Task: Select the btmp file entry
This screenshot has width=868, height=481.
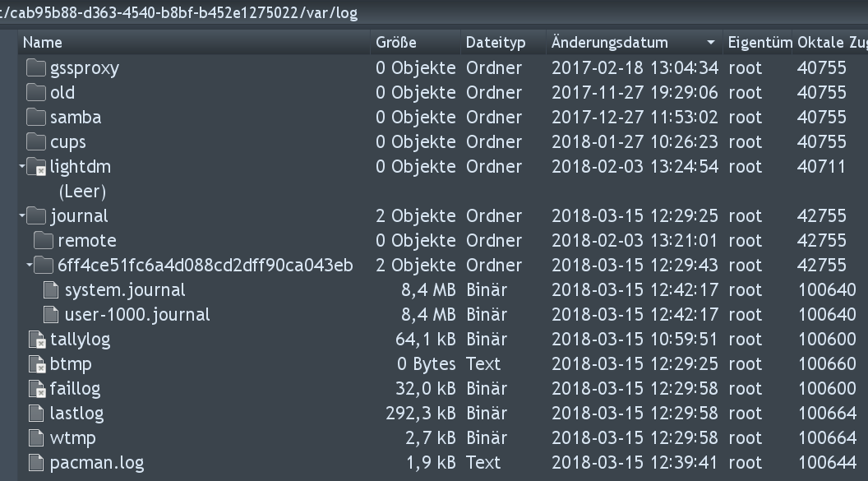Action: tap(71, 364)
